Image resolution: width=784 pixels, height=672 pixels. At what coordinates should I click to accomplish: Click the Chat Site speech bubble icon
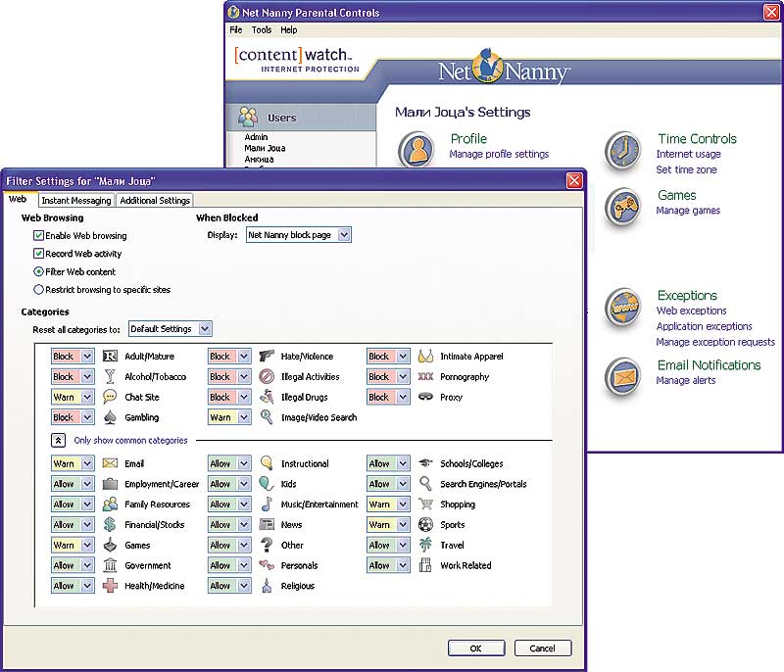click(110, 397)
